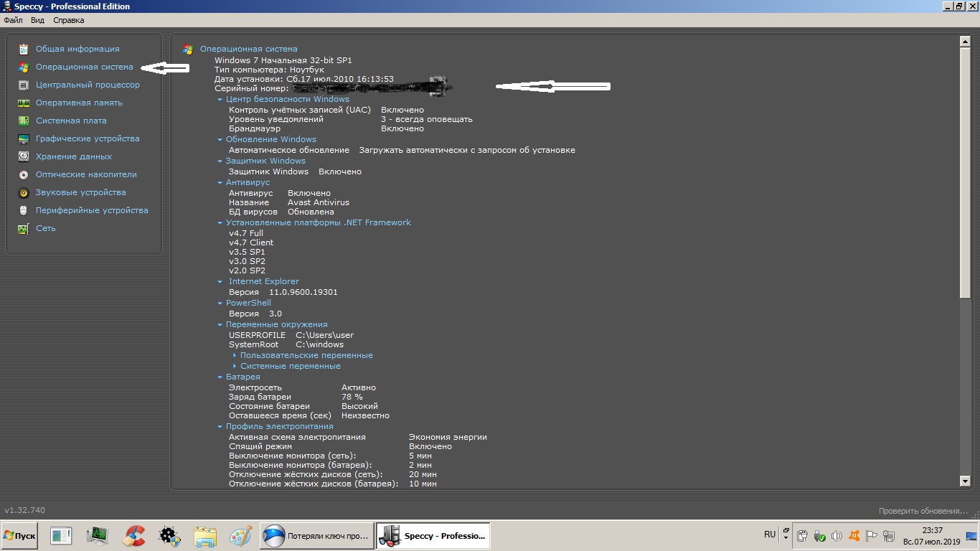The image size is (980, 551).
Task: Click the Avast tray icon
Action: [x=854, y=536]
